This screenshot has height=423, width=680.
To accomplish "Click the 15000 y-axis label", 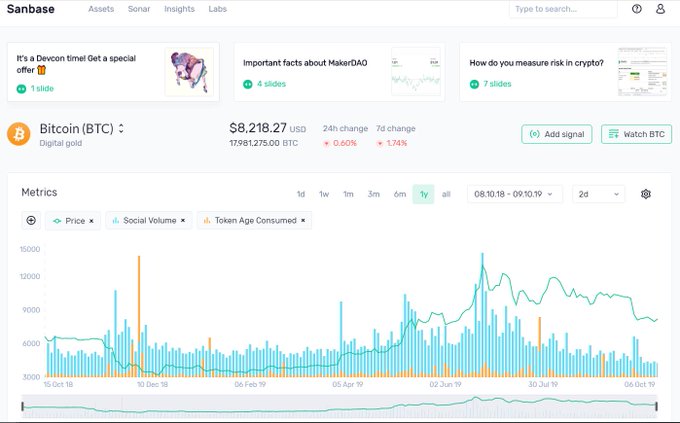I will pos(30,249).
